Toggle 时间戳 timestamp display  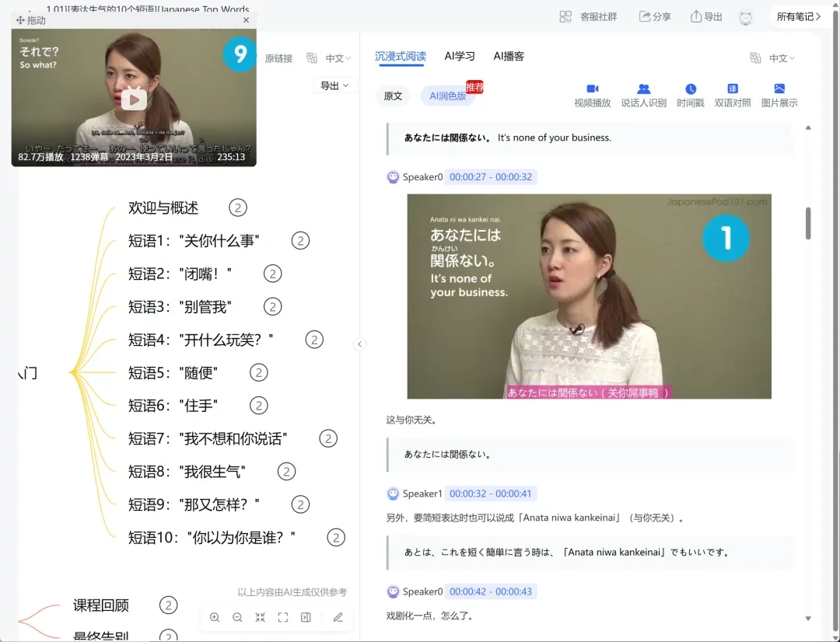coord(691,96)
